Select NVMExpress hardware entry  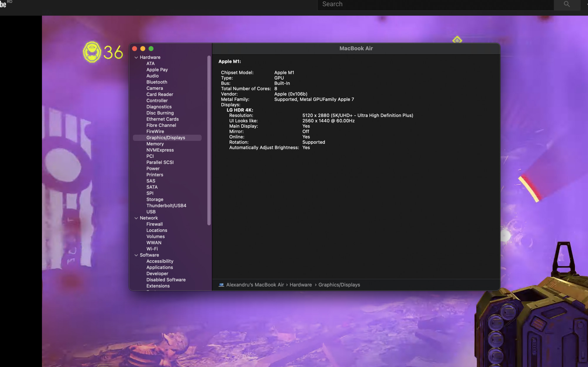160,150
